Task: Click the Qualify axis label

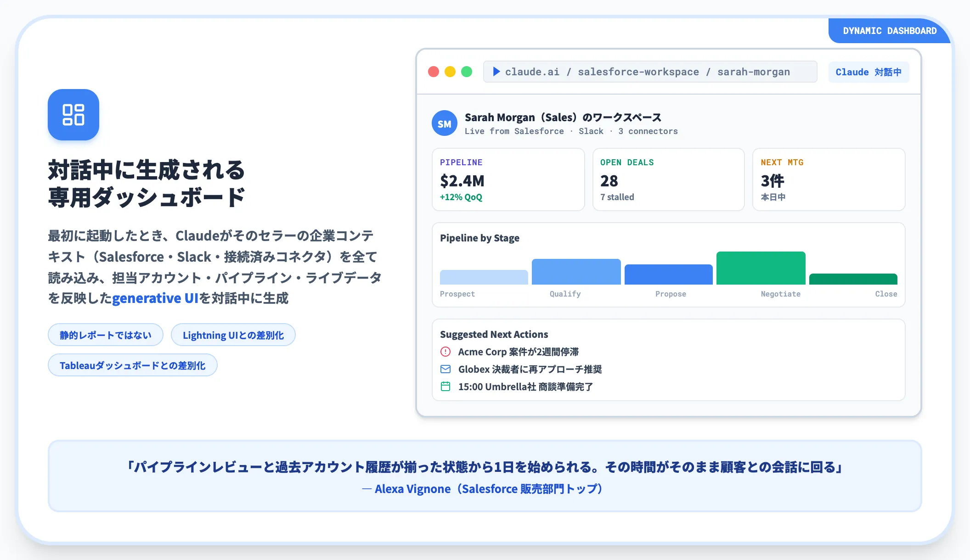Action: [565, 294]
